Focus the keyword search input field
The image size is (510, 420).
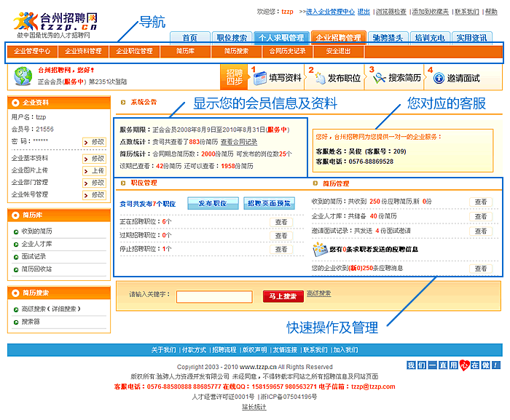214,296
